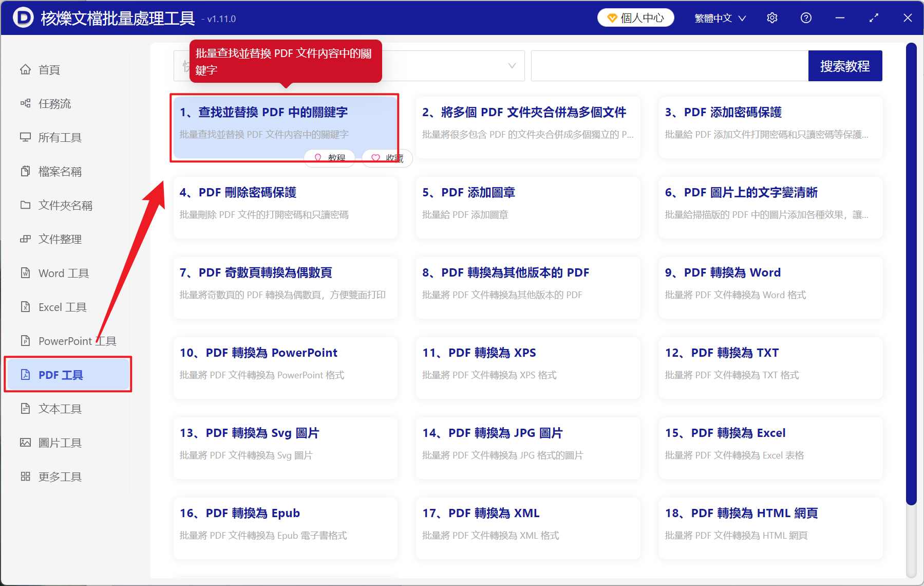
Task: Open the settings gear in the title bar
Action: (772, 17)
